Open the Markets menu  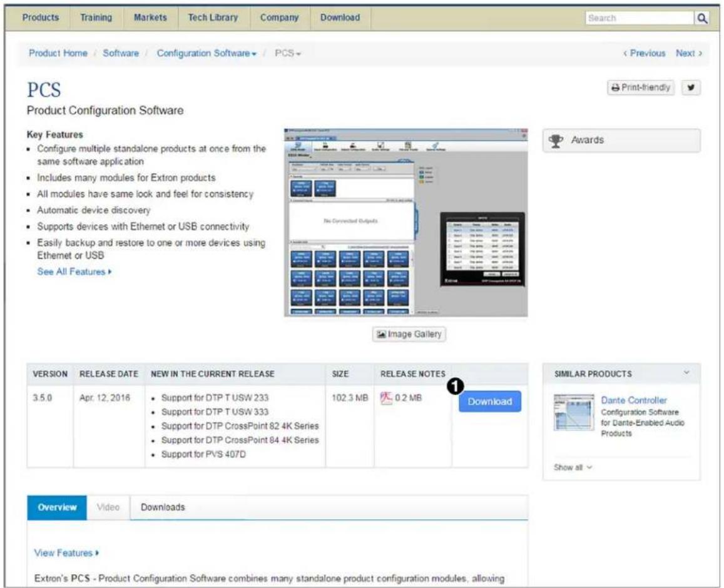[x=150, y=18]
